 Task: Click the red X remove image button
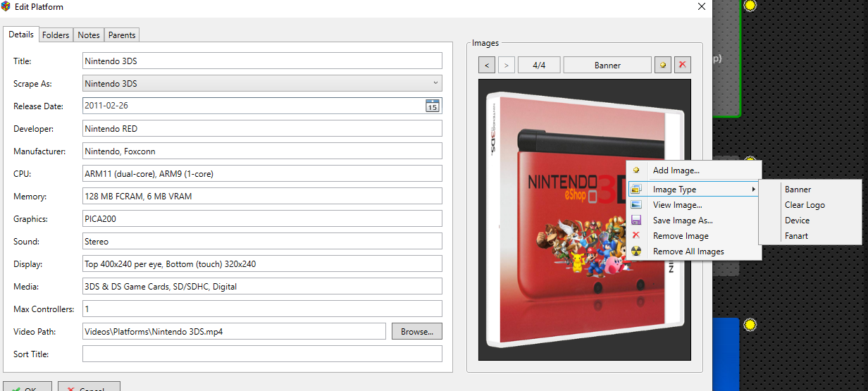click(682, 65)
